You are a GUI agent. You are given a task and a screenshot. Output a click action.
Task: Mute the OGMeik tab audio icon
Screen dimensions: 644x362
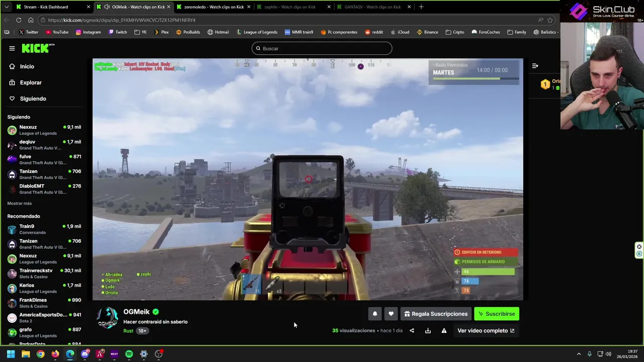pyautogui.click(x=107, y=7)
